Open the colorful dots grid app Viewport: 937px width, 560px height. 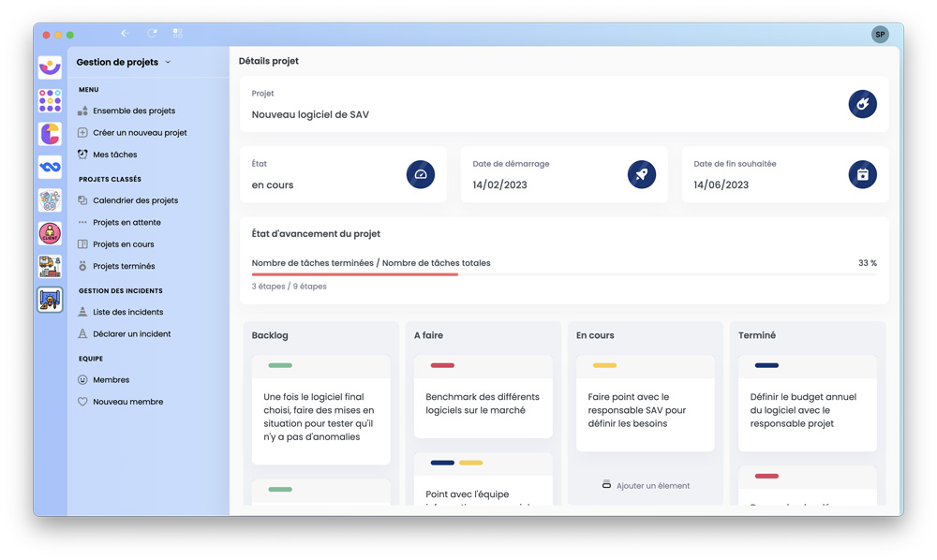click(50, 100)
